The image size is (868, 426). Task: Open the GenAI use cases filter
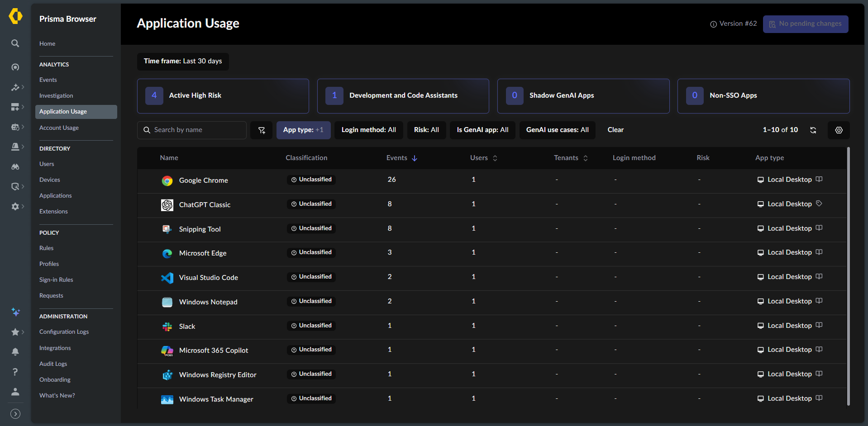tap(558, 130)
